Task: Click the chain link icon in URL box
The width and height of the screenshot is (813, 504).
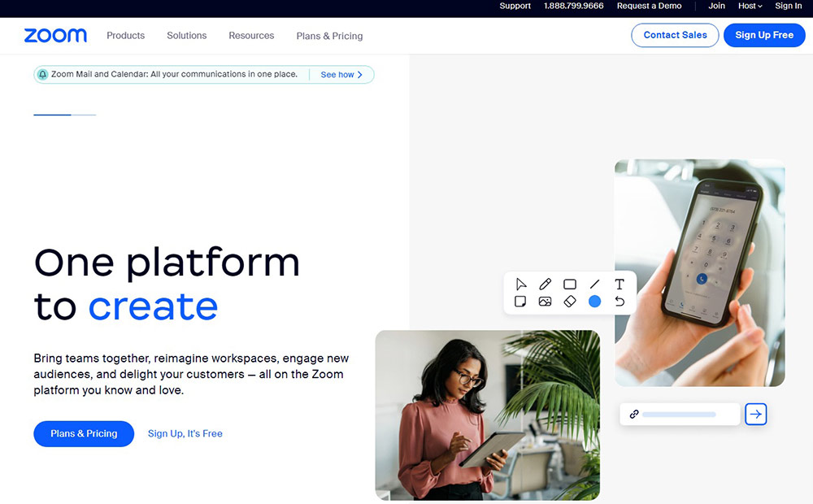Action: click(633, 415)
